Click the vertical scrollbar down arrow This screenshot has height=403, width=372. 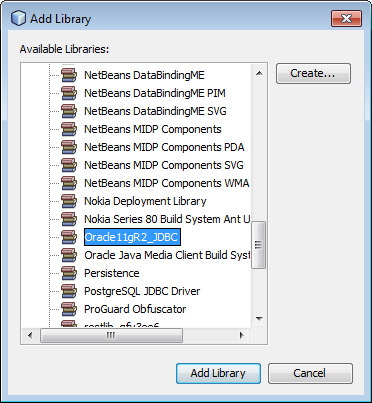click(x=259, y=318)
